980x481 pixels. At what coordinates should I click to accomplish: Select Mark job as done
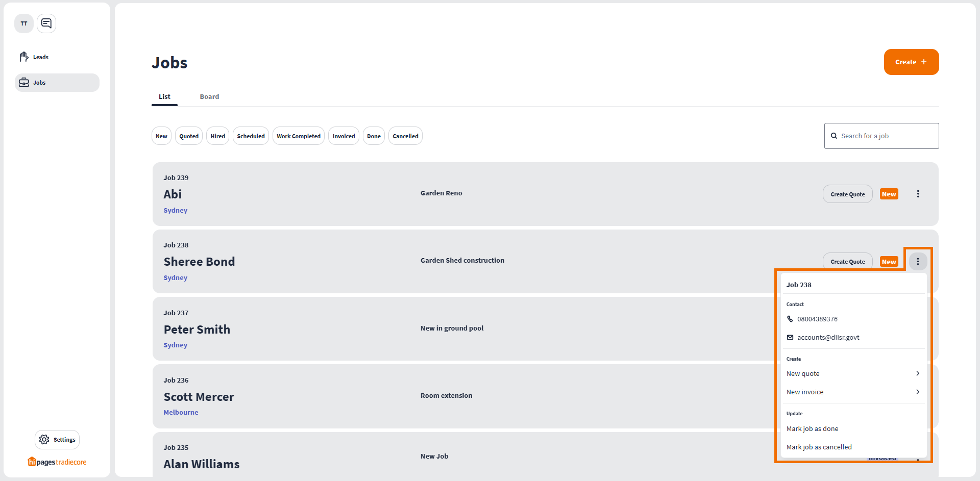[812, 429]
